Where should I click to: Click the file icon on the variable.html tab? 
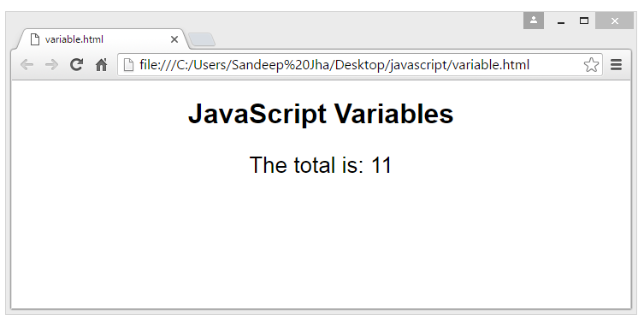35,39
